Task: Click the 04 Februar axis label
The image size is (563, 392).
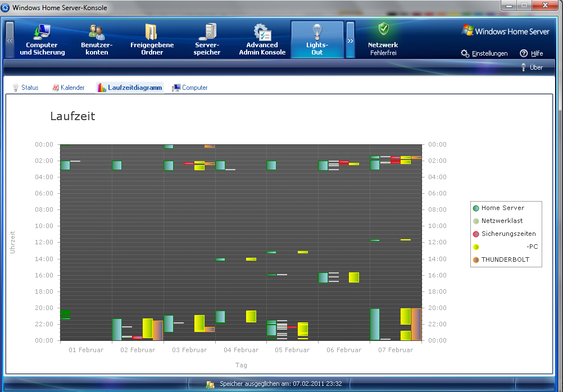Action: click(241, 350)
